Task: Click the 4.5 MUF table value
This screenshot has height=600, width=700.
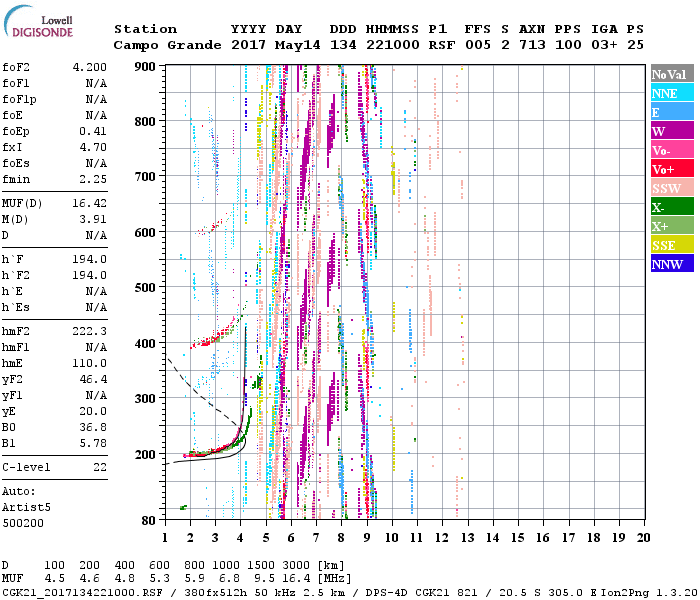Action: (x=54, y=579)
